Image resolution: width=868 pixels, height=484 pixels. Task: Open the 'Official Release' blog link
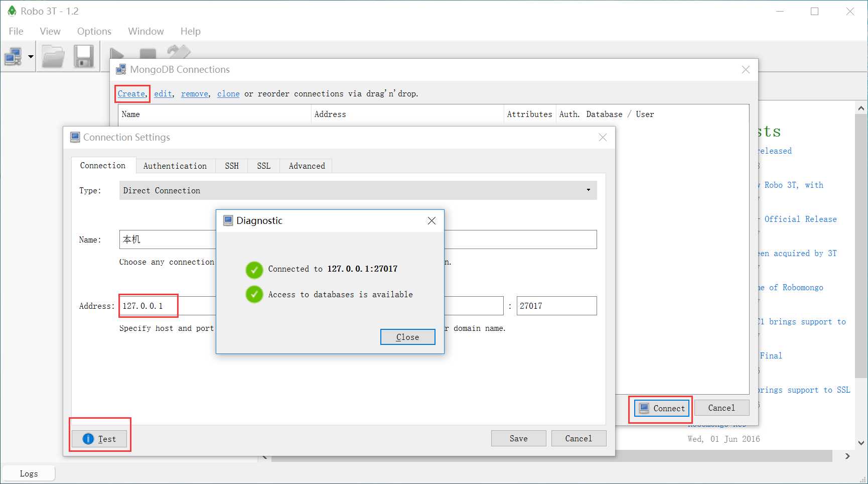(800, 219)
